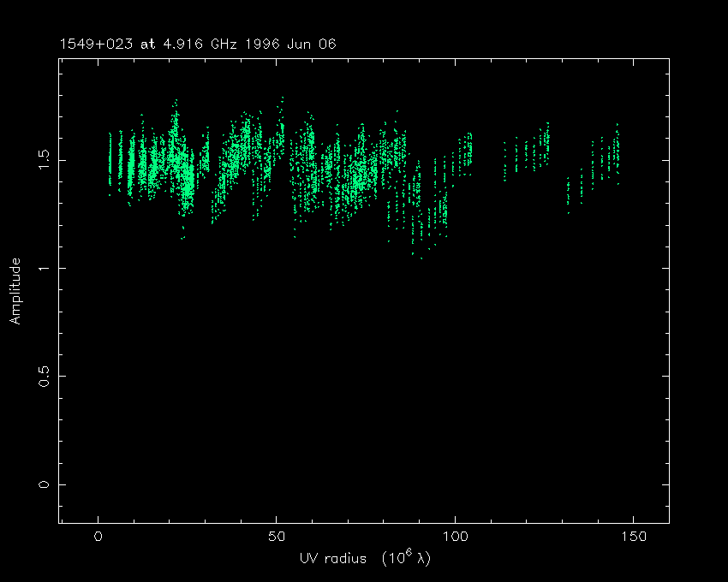Click y-axis tick label "1.5"
This screenshot has width=728, height=582.
point(45,160)
